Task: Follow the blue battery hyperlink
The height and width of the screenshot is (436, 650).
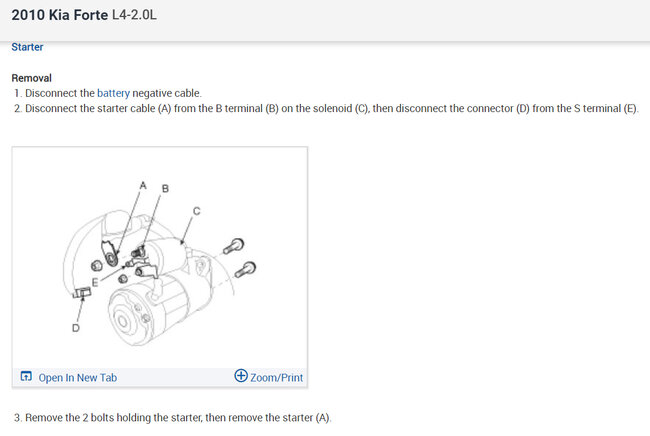Action: (113, 93)
